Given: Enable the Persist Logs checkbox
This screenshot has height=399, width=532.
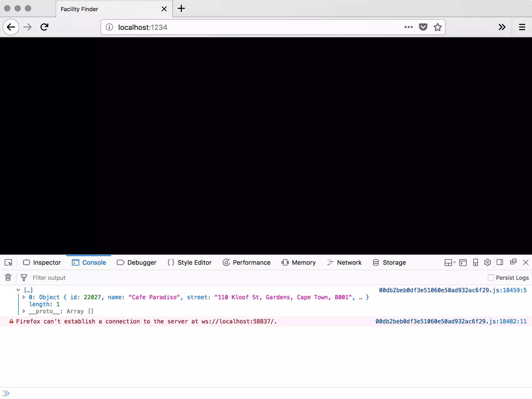Looking at the screenshot, I should [x=491, y=277].
